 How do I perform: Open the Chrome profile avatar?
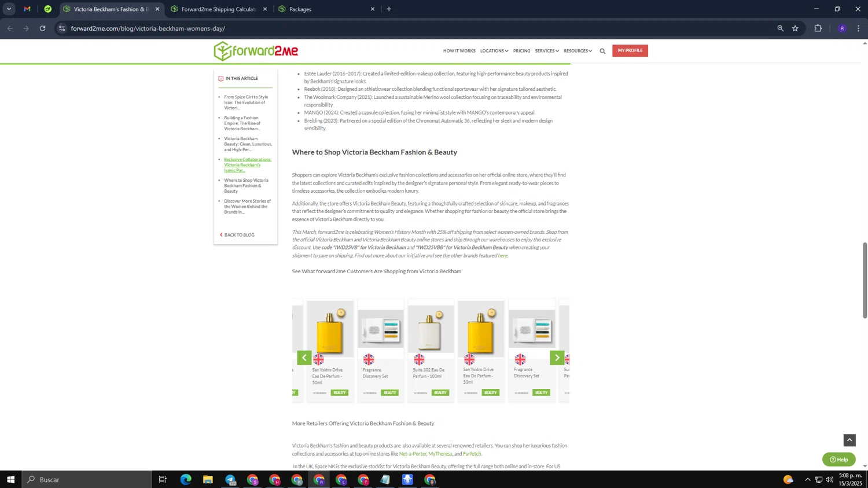click(842, 28)
